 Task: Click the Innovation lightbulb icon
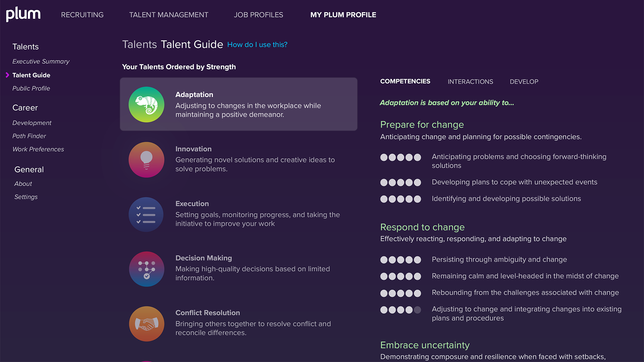point(147,160)
